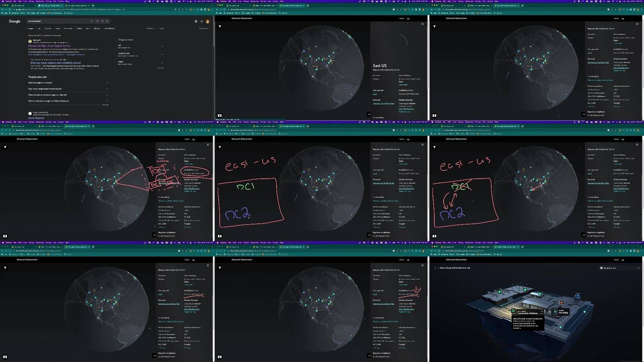
Task: Reload page in Google frame browser toolbar
Action: [x=9, y=9]
